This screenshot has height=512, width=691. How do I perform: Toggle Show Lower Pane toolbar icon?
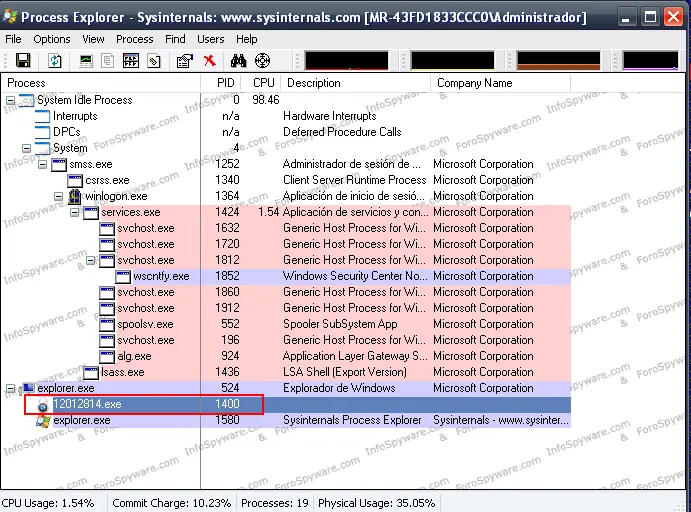pyautogui.click(x=131, y=60)
